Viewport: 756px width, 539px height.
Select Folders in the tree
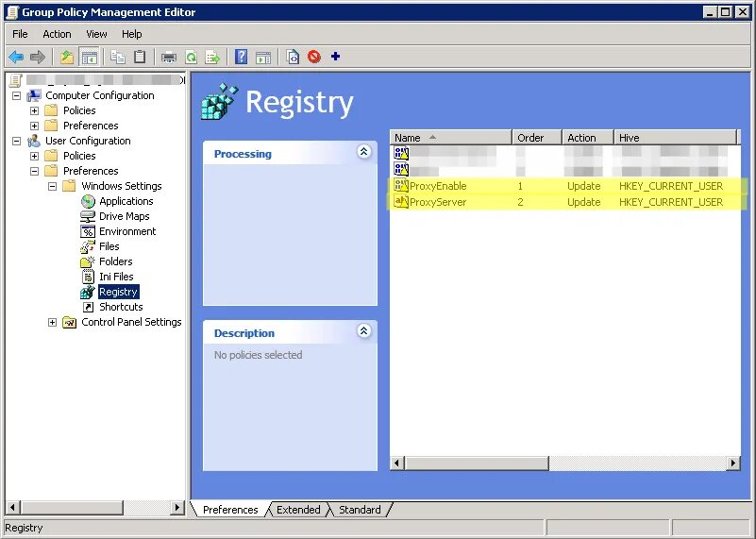(x=116, y=261)
